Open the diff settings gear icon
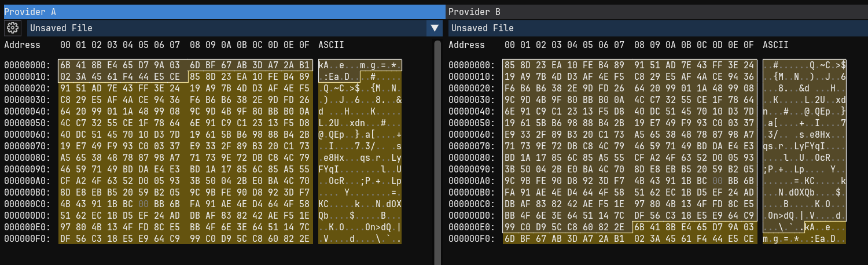Image resolution: width=868 pixels, height=265 pixels. tap(13, 28)
